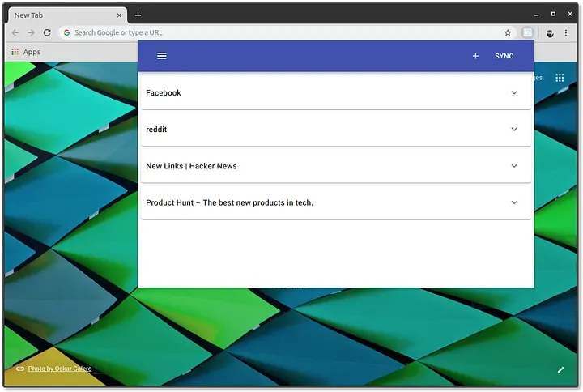Close the New Tab tab

[x=120, y=15]
